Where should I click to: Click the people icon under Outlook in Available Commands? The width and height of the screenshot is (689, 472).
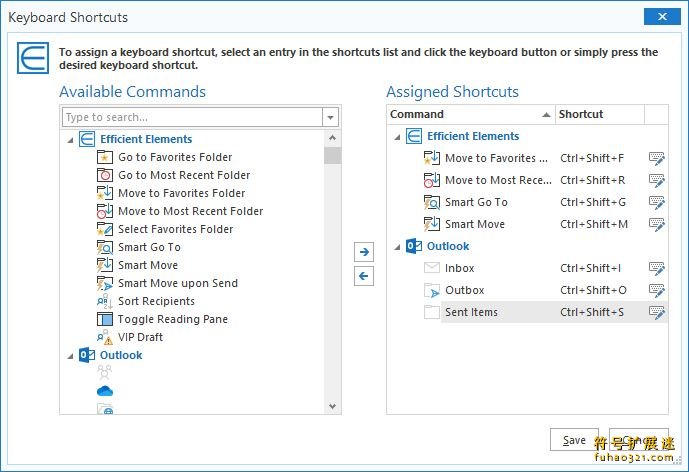pyautogui.click(x=105, y=373)
